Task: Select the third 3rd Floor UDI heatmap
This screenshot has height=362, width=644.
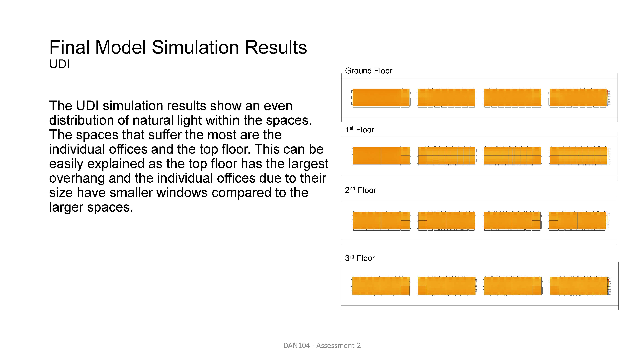Action: tap(512, 286)
